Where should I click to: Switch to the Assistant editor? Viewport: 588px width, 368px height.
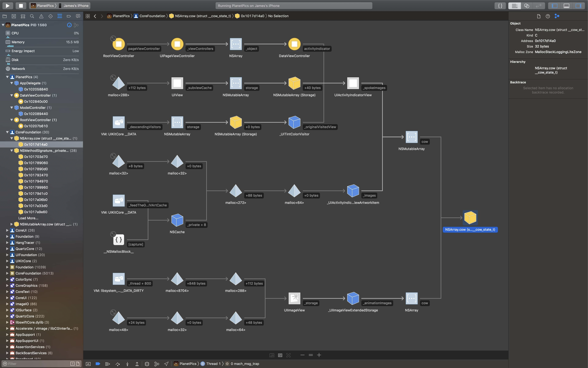coord(526,6)
